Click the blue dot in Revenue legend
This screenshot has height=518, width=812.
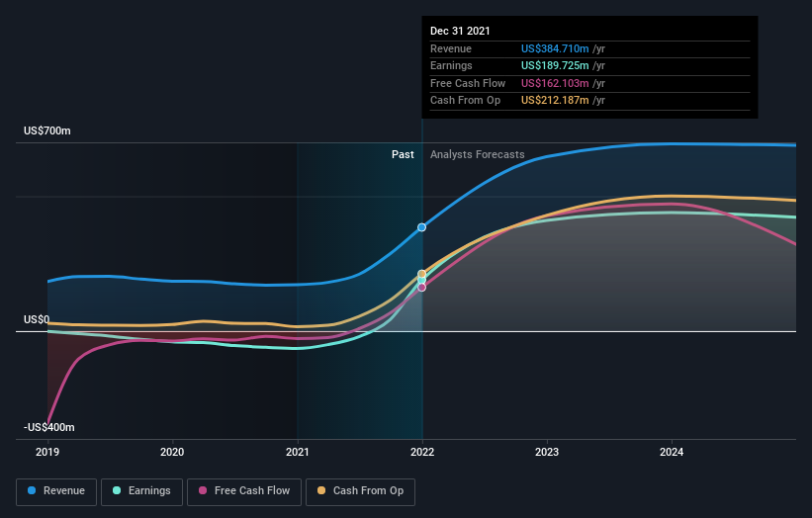32,490
